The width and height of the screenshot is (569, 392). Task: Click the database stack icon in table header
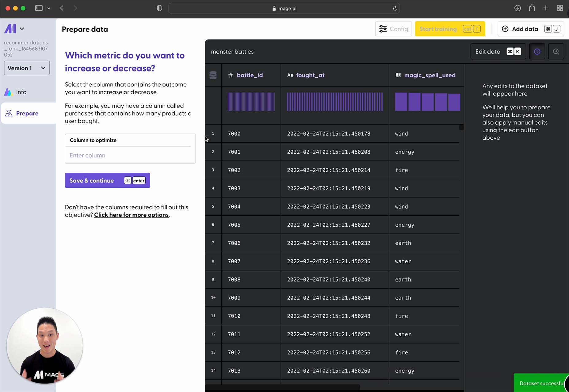(213, 75)
